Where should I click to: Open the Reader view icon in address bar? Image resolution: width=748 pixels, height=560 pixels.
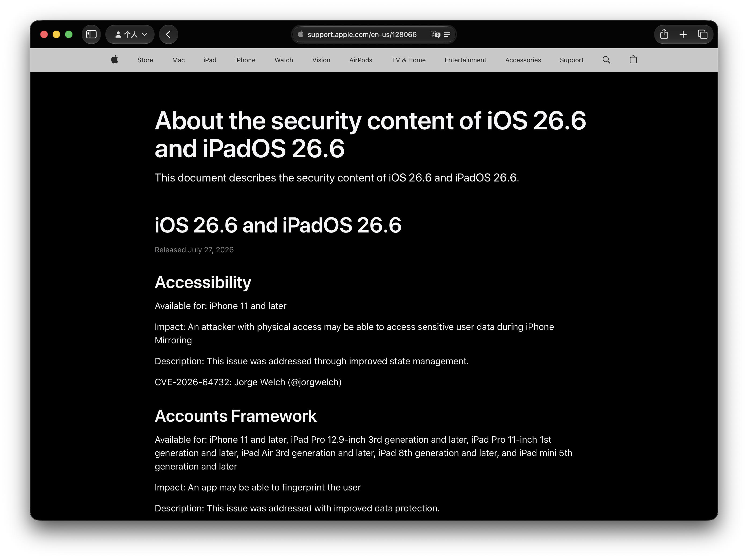(447, 34)
